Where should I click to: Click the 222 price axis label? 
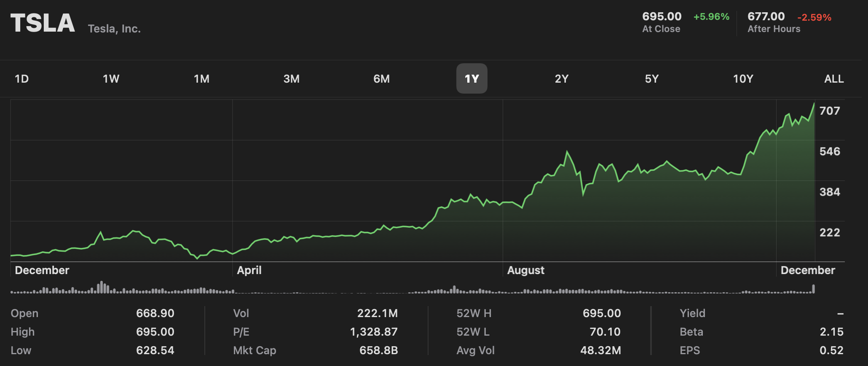[830, 232]
